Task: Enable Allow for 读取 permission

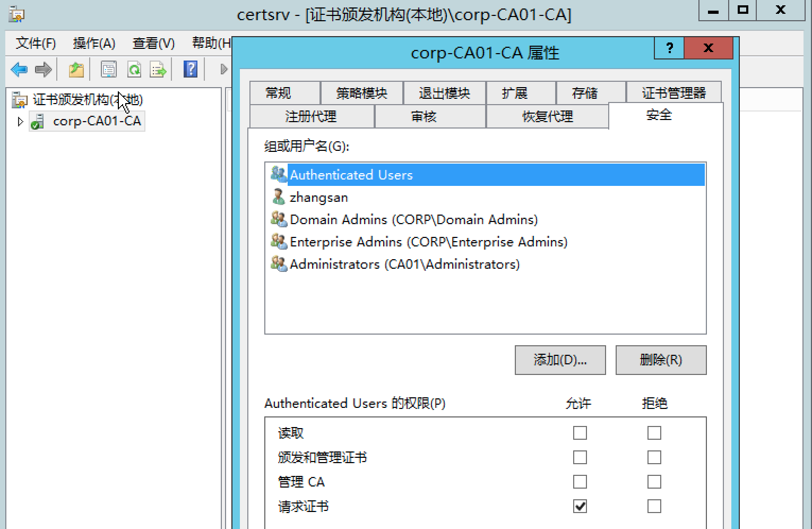Action: coord(580,433)
